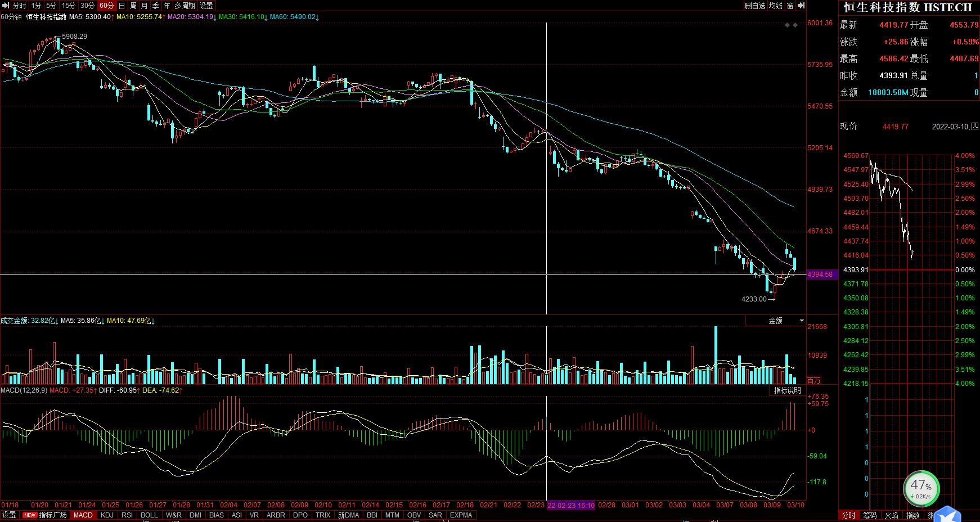Switch chart to 日 daily period
Viewport: 980px width, 522px height.
coord(122,6)
